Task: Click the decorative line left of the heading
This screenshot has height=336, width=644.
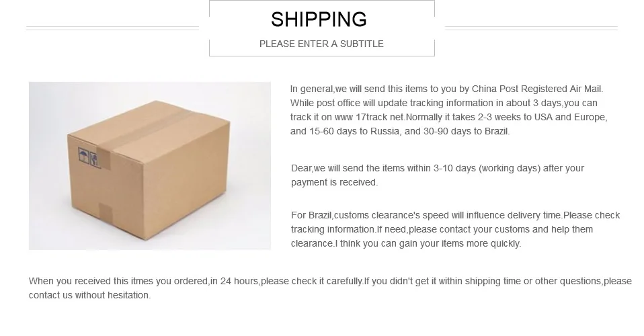Action: (112, 28)
